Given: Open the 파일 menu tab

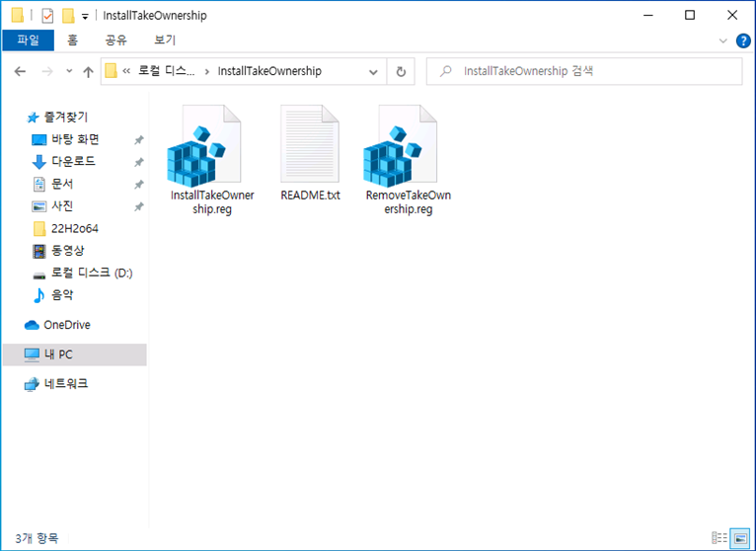Looking at the screenshot, I should coord(28,40).
